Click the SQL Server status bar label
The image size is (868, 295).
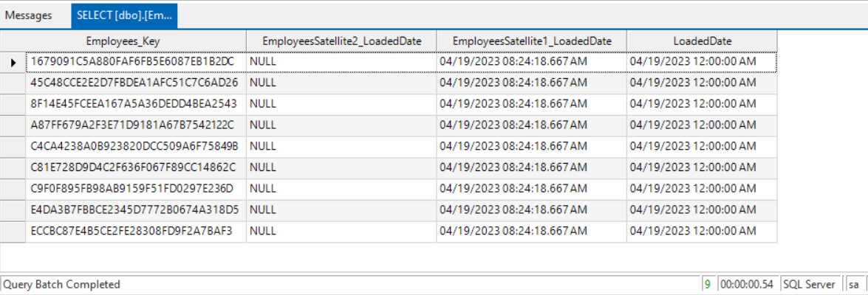810,285
